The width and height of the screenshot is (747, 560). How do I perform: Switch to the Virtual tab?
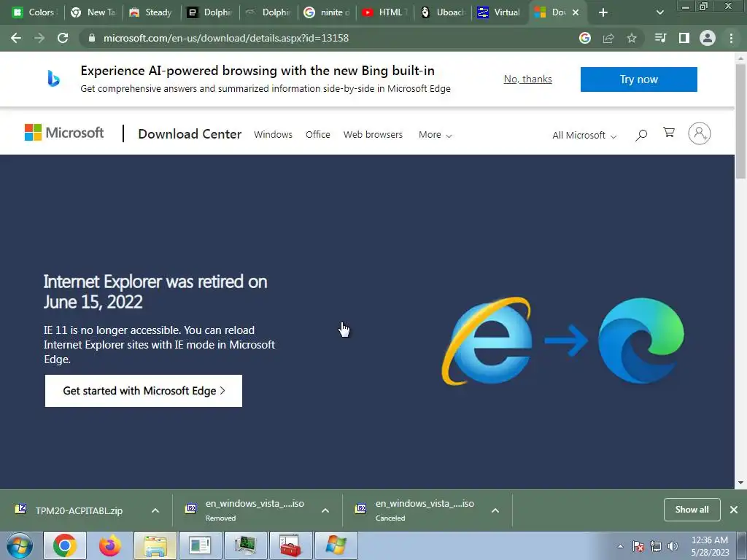pos(500,12)
